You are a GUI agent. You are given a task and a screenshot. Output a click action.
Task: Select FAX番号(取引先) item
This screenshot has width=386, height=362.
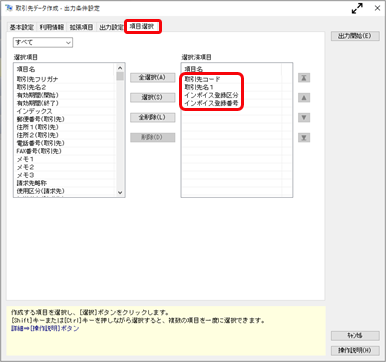coord(39,151)
